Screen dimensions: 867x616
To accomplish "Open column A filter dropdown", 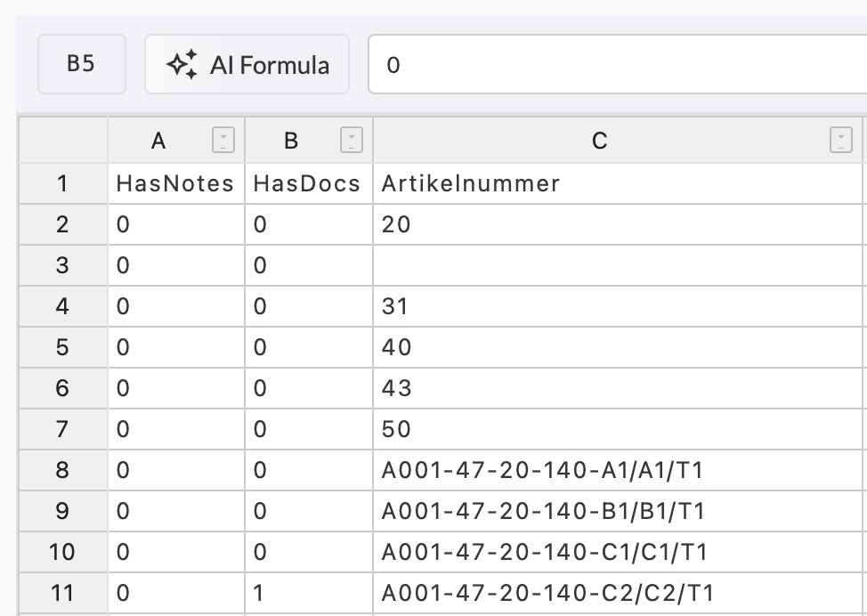I will pyautogui.click(x=223, y=140).
